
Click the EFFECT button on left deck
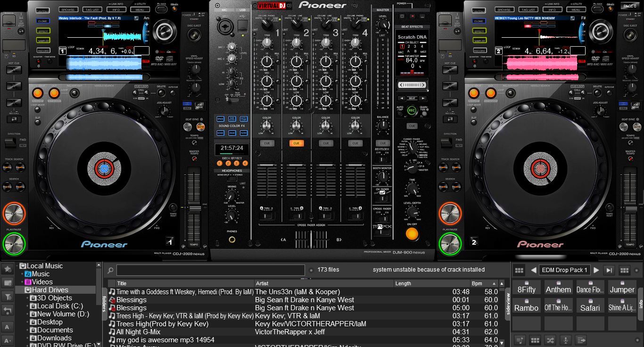pyautogui.click(x=43, y=31)
